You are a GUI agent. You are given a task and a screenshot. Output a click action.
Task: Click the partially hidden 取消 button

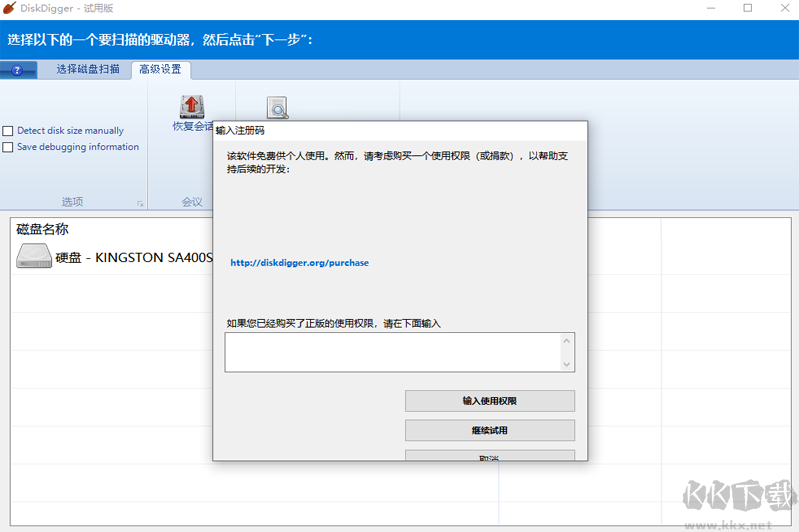click(x=490, y=455)
